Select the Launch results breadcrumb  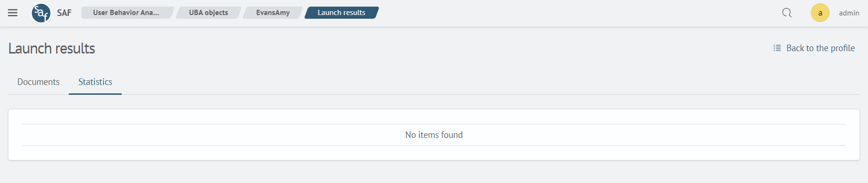click(341, 13)
